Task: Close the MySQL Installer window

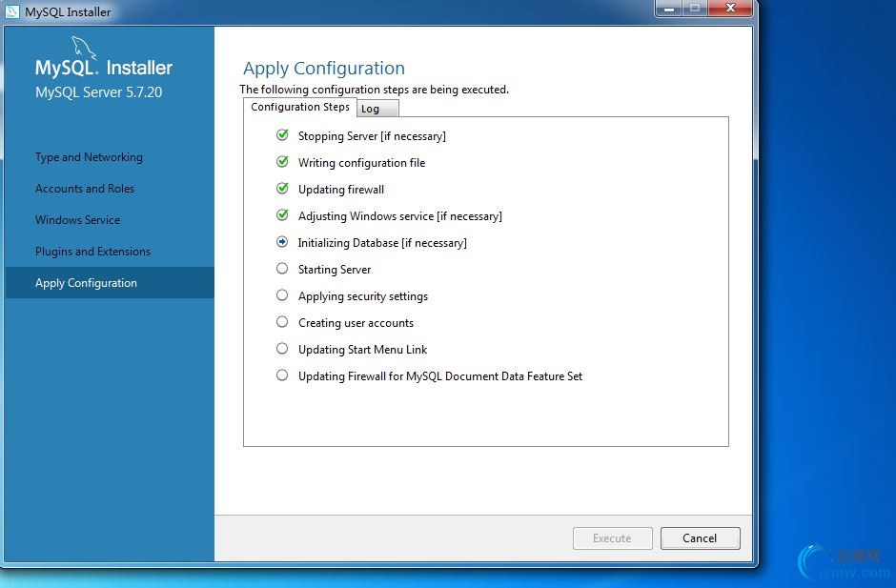Action: 730,8
